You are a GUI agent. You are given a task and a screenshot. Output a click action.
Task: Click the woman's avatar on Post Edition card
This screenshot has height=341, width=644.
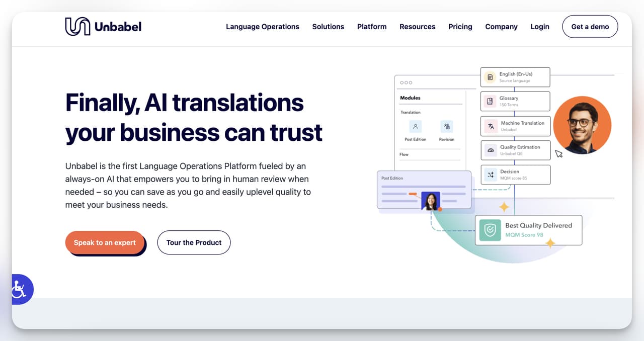pyautogui.click(x=431, y=201)
